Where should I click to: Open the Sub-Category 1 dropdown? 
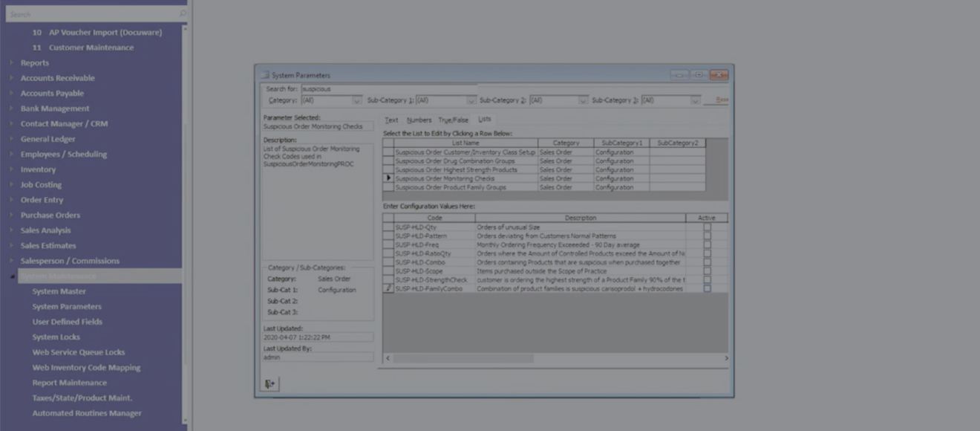click(x=471, y=100)
